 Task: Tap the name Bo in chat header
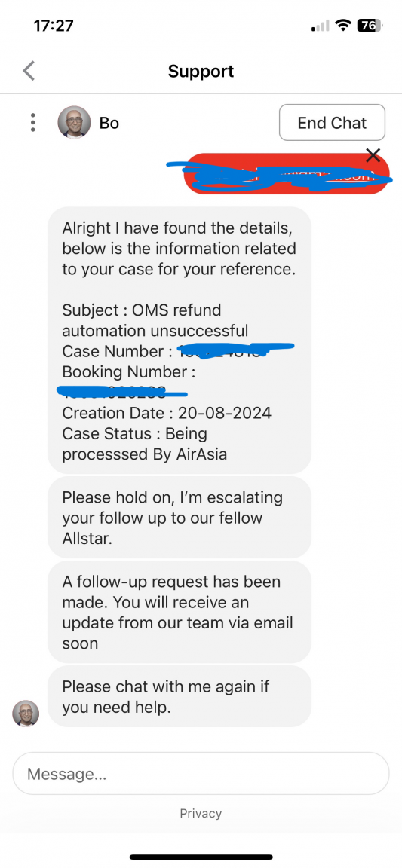point(109,122)
